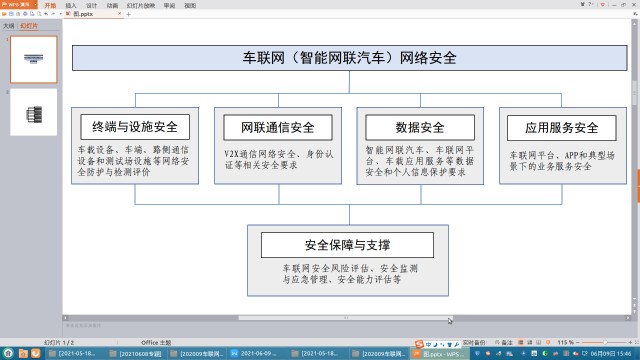Click the horizontal scrollbar left arrow
640x360 pixels.
(65, 318)
